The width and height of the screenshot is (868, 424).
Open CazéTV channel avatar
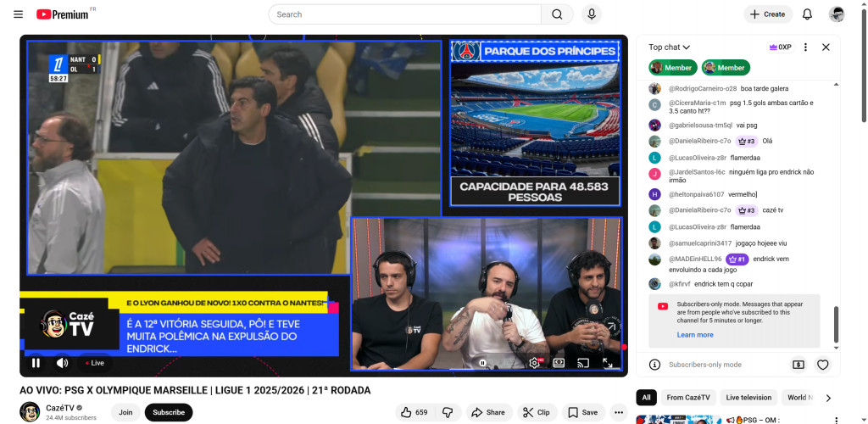coord(30,412)
